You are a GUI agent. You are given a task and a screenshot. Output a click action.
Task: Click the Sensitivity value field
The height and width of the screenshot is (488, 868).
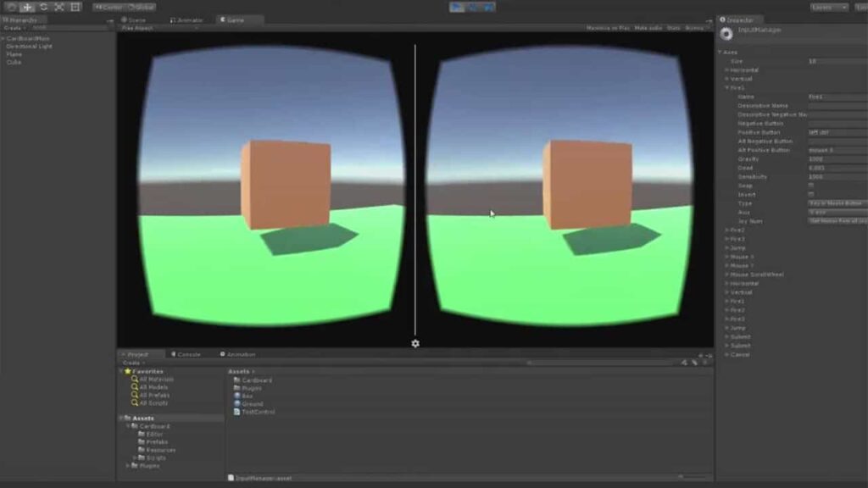click(x=837, y=177)
